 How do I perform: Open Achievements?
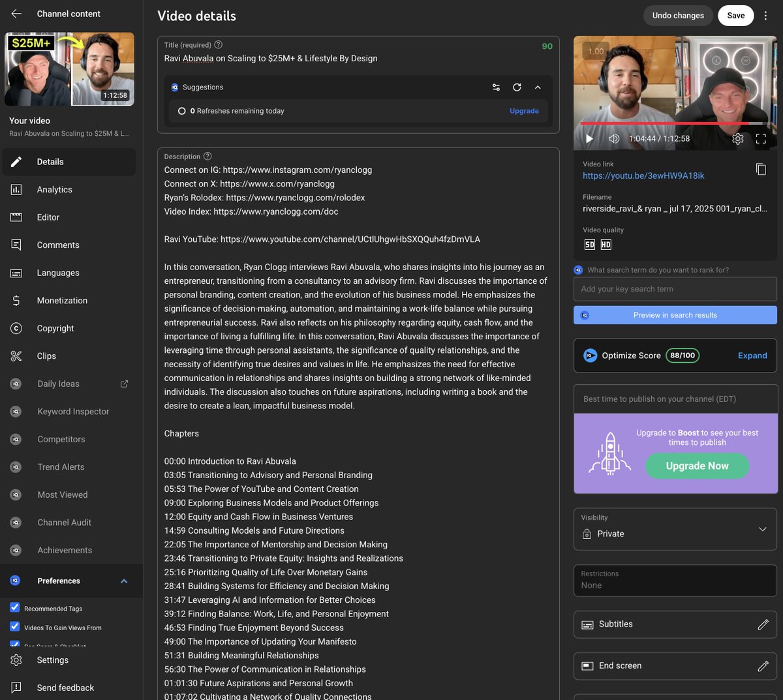(x=69, y=550)
